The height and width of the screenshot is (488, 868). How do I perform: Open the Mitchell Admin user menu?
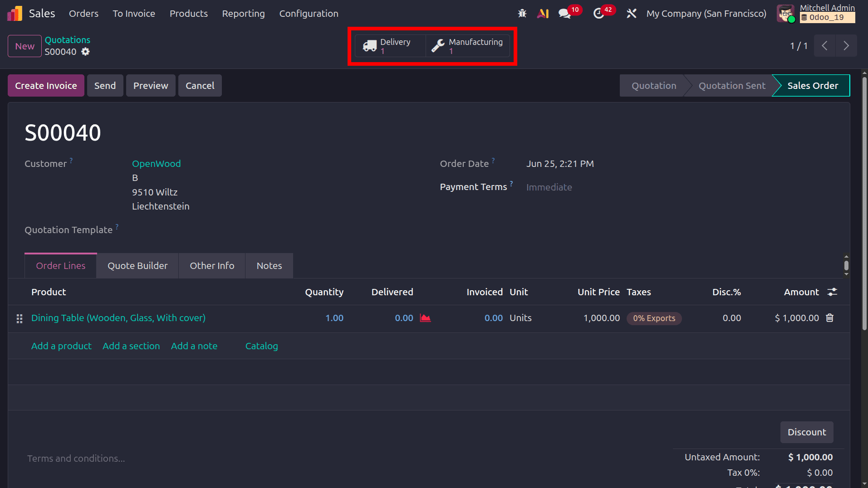tap(816, 14)
